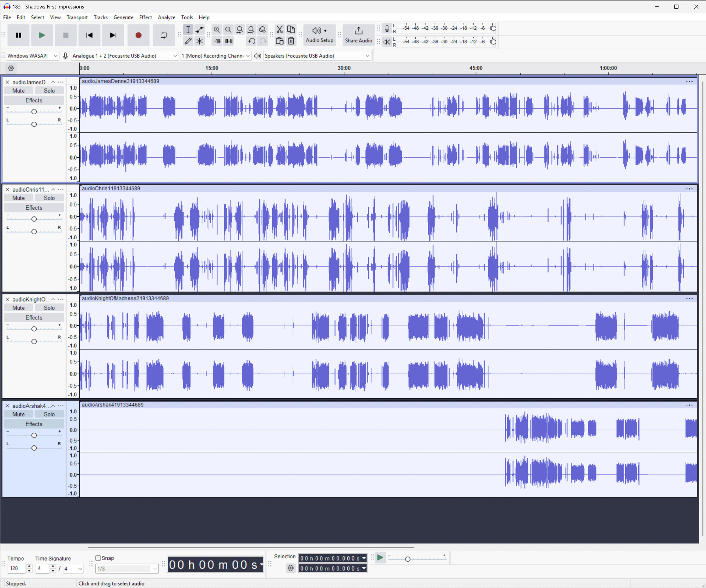Mute the audioKnightO track
Viewport: 706px width, 588px height.
19,308
